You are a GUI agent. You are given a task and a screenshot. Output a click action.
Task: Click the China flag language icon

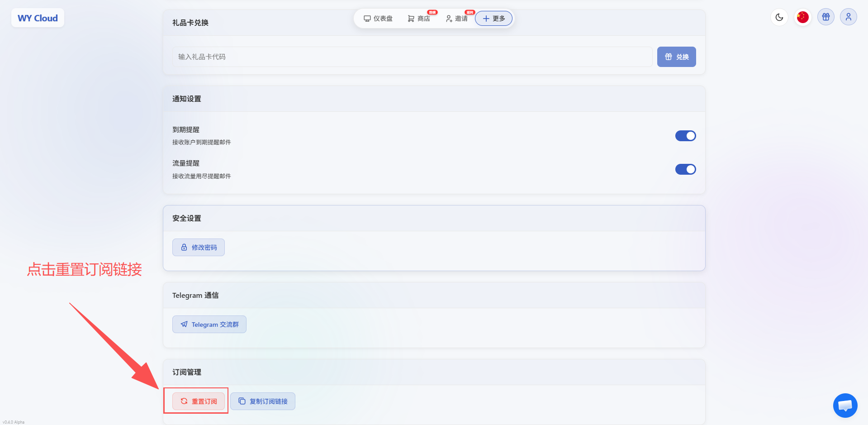point(802,17)
